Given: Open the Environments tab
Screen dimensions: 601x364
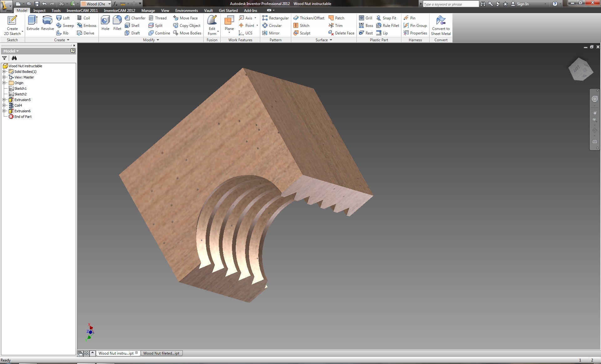Looking at the screenshot, I should click(x=187, y=10).
